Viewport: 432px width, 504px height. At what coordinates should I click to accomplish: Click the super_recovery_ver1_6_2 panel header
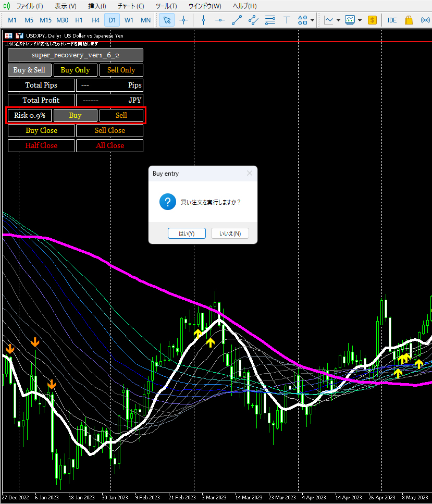pos(76,55)
